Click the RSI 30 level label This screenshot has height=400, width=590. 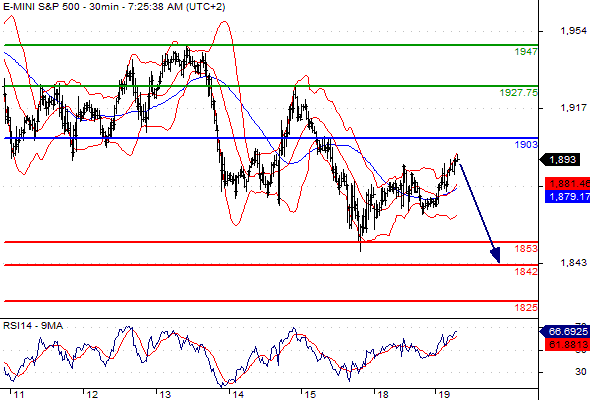(x=581, y=372)
